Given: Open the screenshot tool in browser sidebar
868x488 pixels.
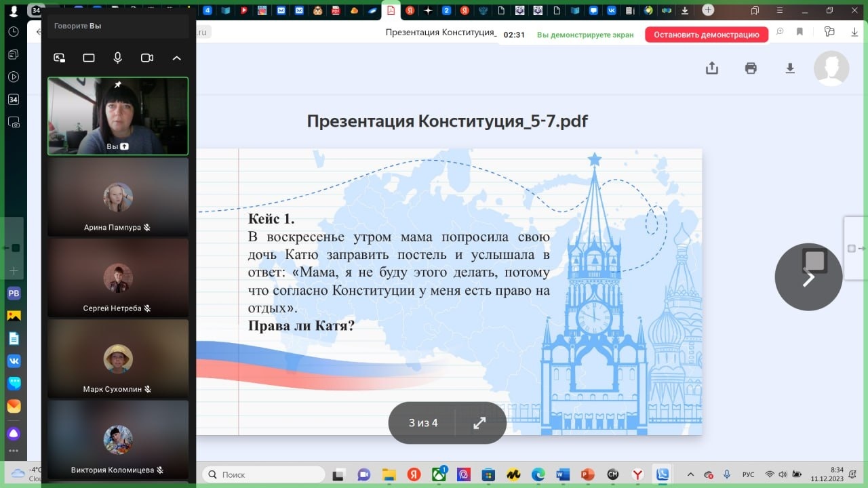Looking at the screenshot, I should (14, 122).
